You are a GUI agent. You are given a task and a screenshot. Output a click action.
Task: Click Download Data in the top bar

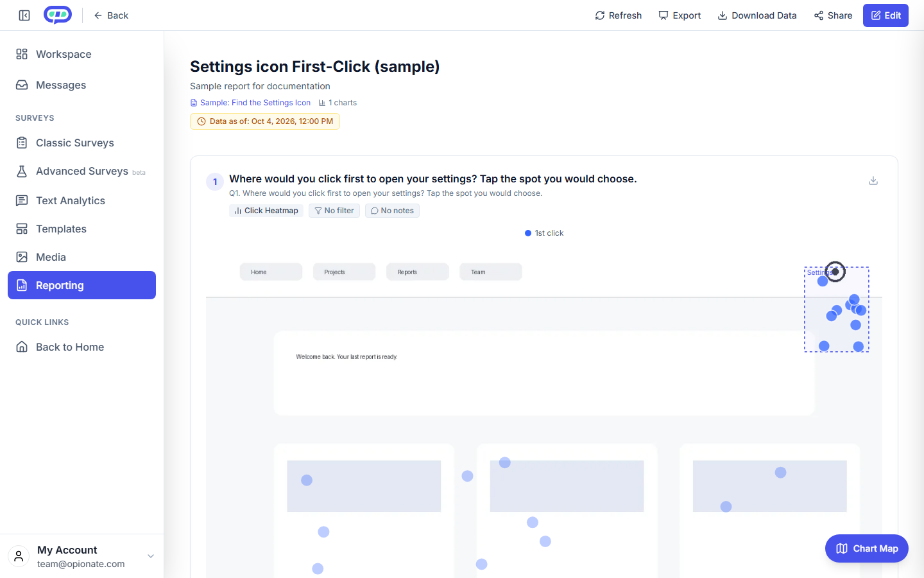pos(757,15)
